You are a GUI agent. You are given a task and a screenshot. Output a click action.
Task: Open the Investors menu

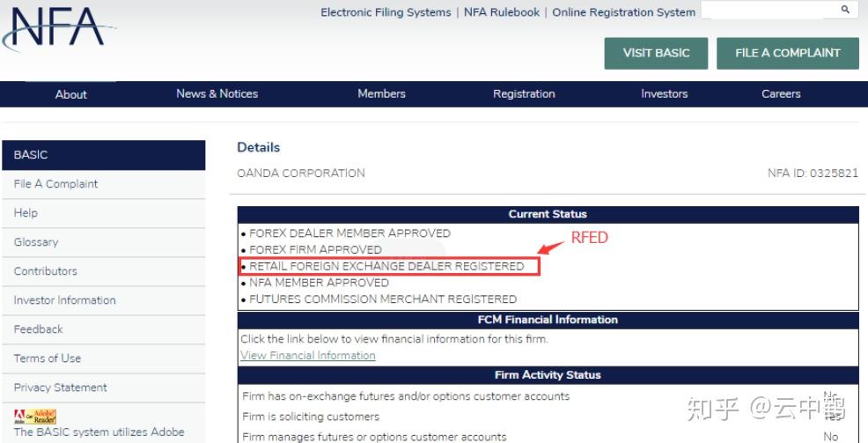665,93
